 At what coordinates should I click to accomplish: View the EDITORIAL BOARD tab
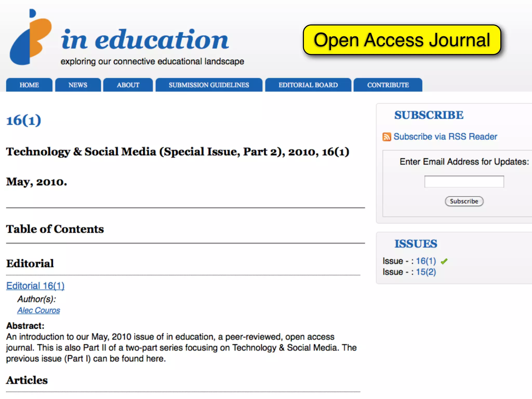coord(308,85)
